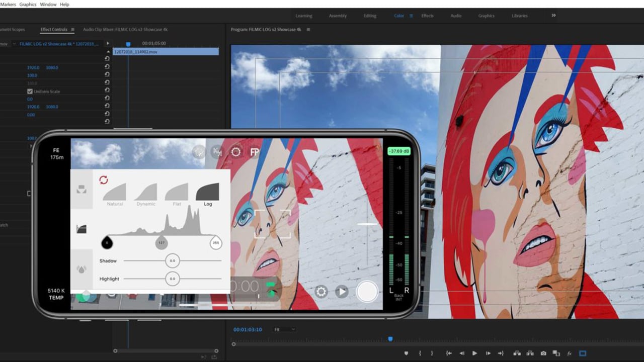
Task: Open the Help menu
Action: pos(64,4)
